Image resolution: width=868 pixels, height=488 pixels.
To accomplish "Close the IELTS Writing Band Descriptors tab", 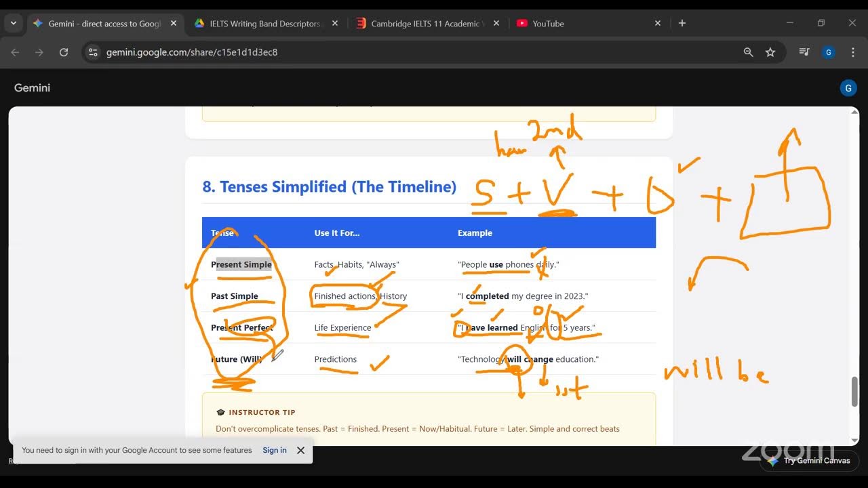I will click(335, 23).
